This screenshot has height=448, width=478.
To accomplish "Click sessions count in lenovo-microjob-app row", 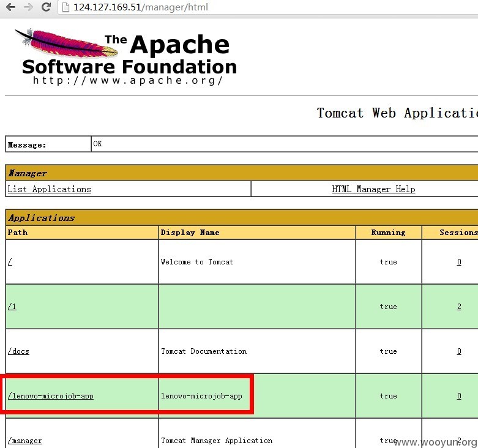I will 459,396.
